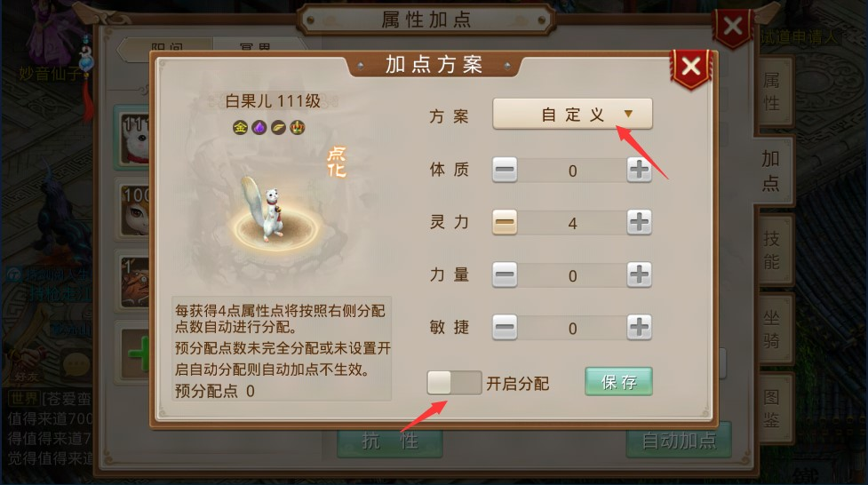The width and height of the screenshot is (868, 485).
Task: Close the 加点方案 dialog
Action: [690, 68]
